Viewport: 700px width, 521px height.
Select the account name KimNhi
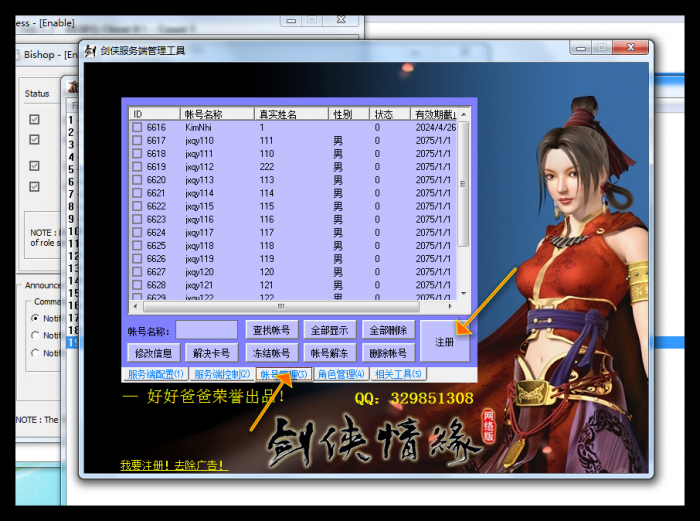click(198, 128)
